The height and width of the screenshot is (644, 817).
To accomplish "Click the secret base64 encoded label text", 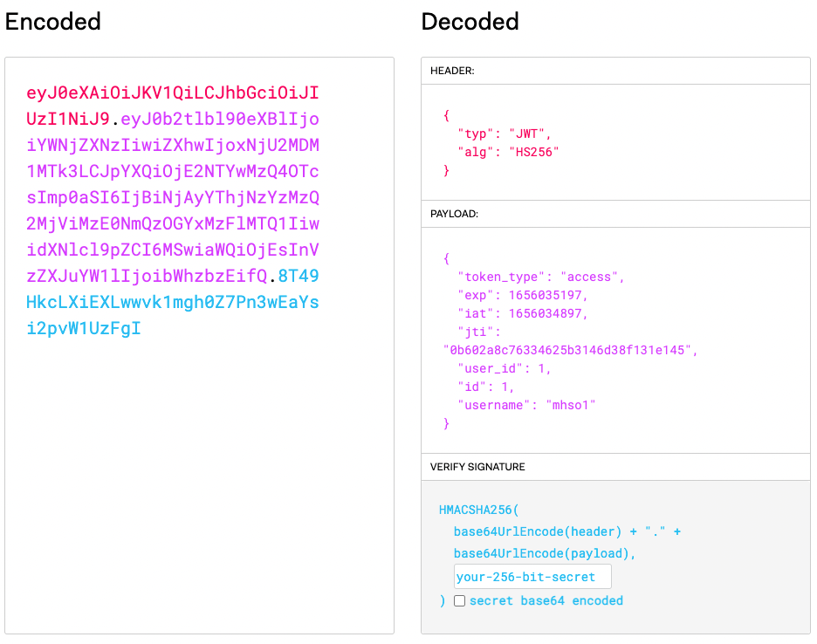I will point(546,600).
